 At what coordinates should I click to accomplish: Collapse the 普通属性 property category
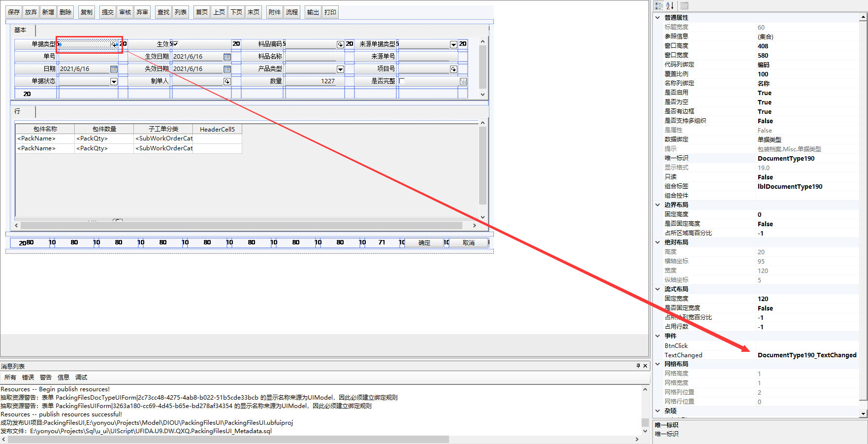click(658, 18)
